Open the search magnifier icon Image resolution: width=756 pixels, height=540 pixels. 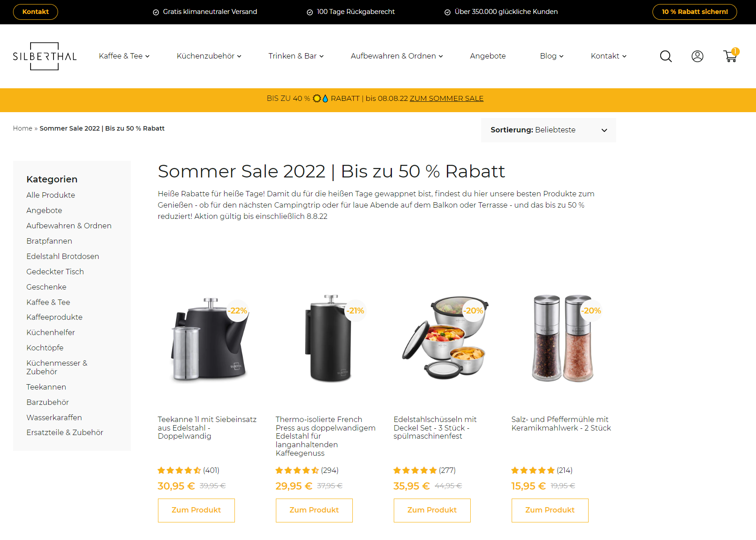(666, 56)
